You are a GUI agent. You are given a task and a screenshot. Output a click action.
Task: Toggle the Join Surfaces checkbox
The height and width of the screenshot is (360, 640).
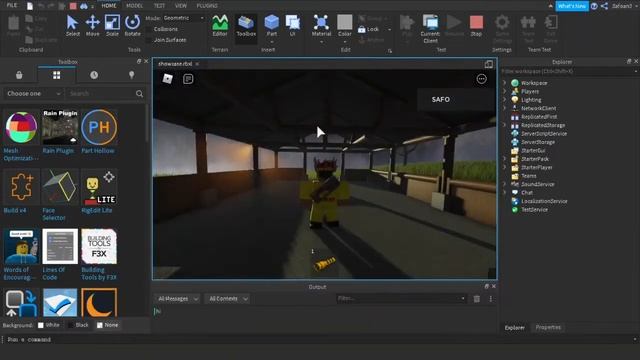pos(149,40)
